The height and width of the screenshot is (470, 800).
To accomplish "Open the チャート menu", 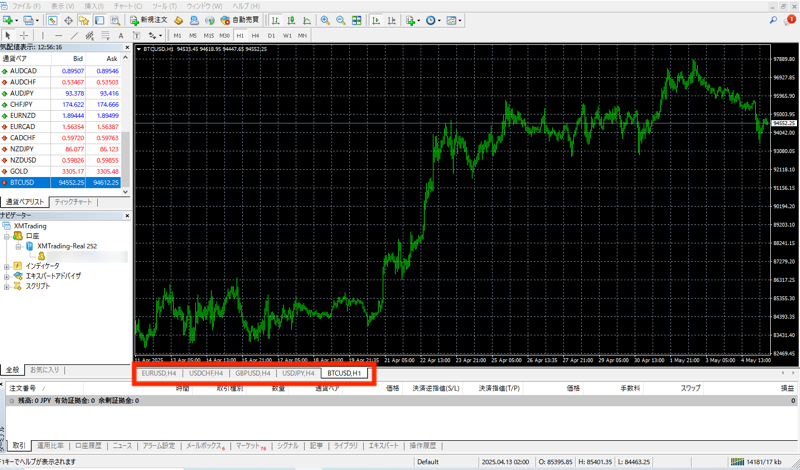I will [128, 6].
